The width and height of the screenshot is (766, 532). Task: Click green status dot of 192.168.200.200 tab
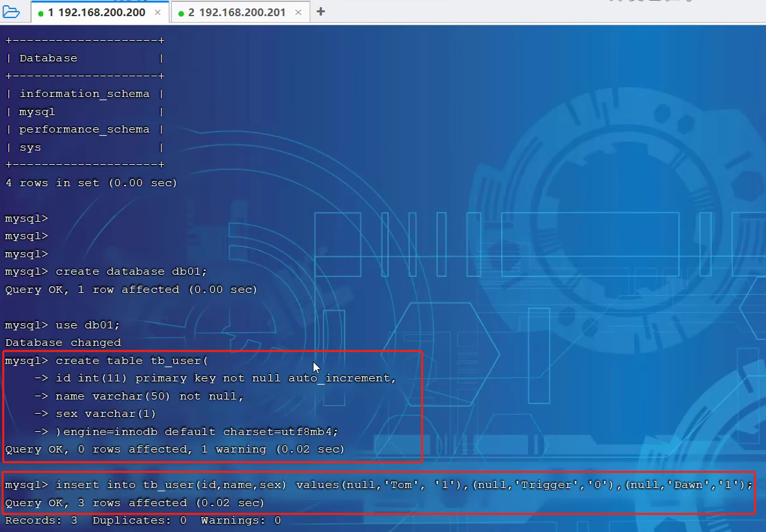point(41,13)
